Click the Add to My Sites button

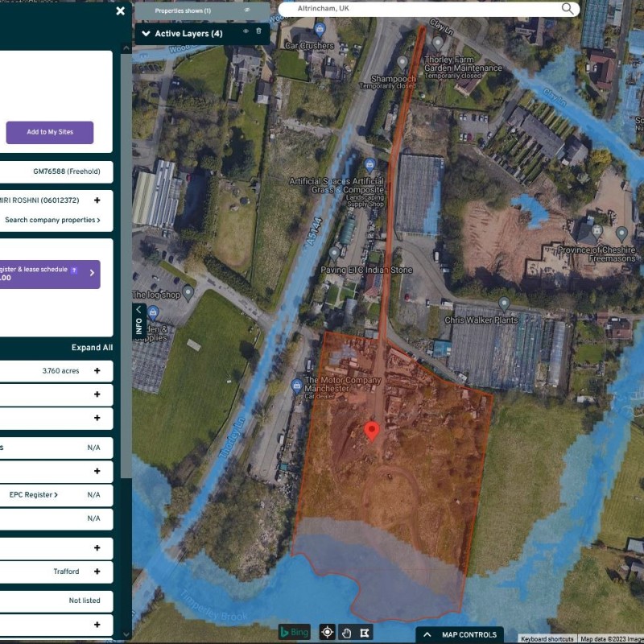(49, 132)
